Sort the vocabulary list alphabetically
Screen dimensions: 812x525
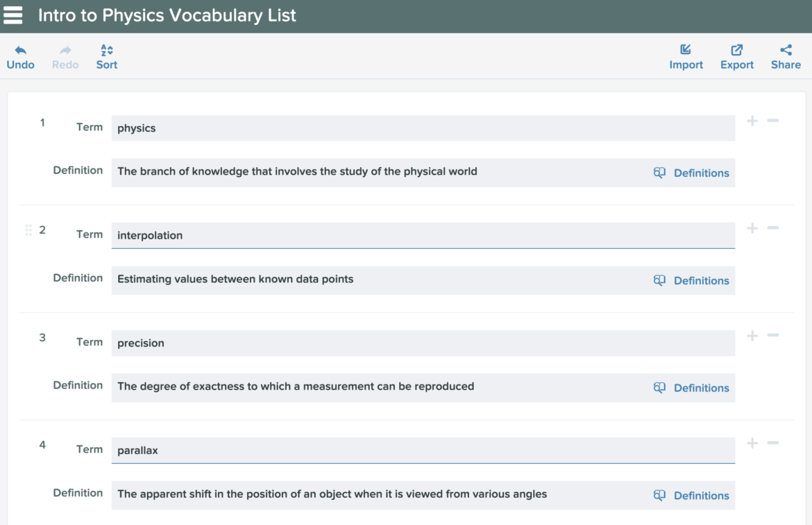(x=107, y=57)
